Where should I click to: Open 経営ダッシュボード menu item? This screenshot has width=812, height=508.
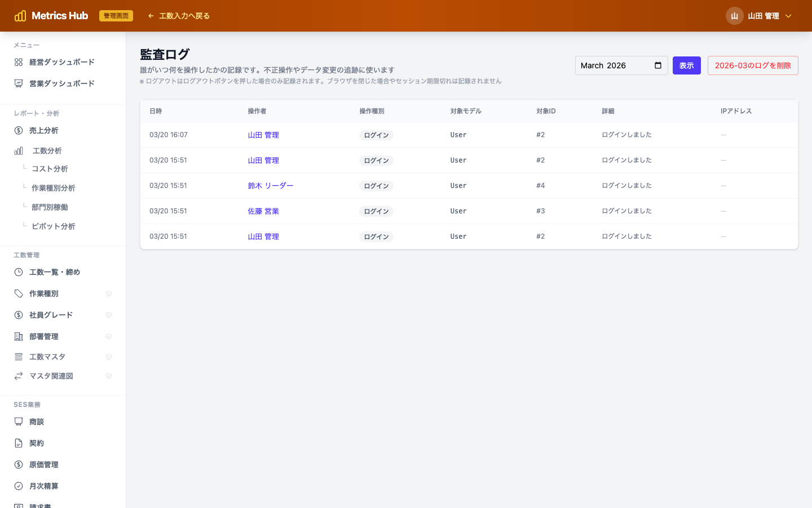point(63,62)
